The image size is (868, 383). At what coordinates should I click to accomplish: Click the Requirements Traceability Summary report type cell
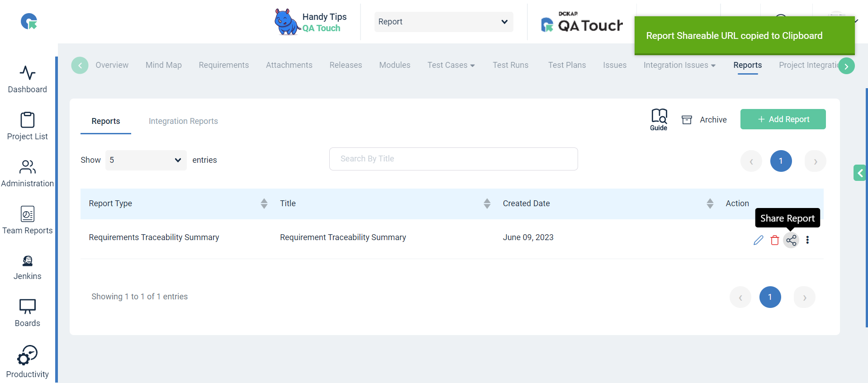pos(154,237)
